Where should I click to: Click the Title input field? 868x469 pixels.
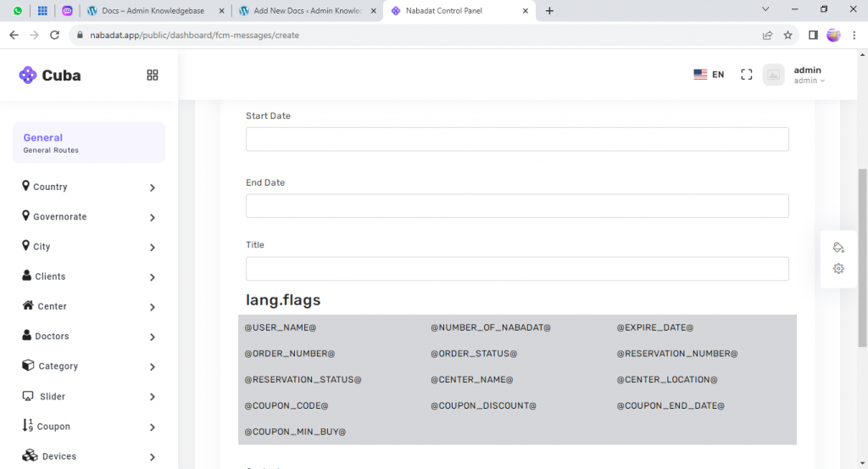click(x=517, y=269)
